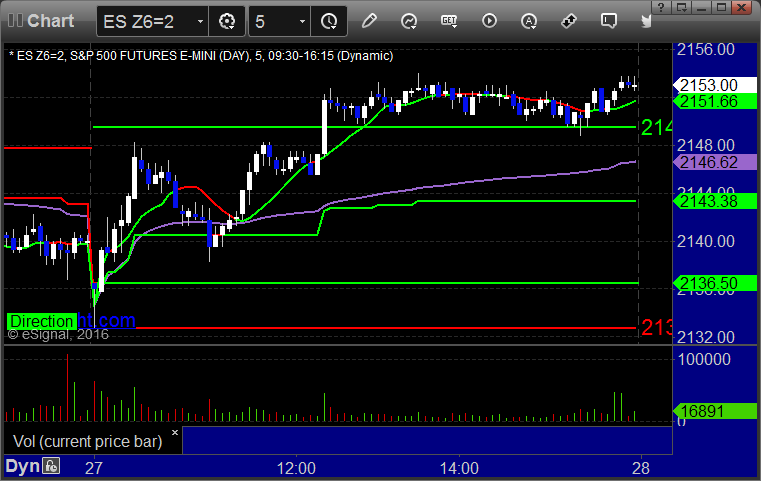Click the chart title text ES Z6=2 S&P 500 FUTURES

201,56
